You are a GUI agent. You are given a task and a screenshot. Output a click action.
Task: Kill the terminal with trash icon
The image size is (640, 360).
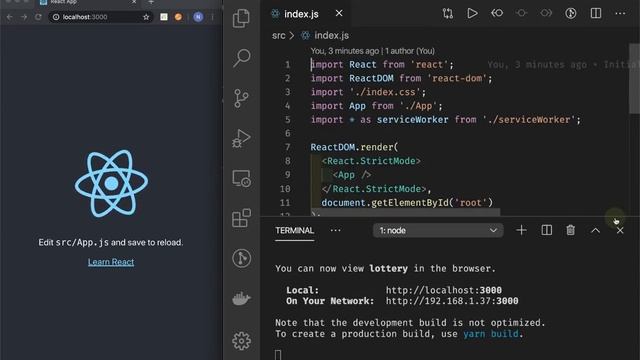click(x=571, y=231)
